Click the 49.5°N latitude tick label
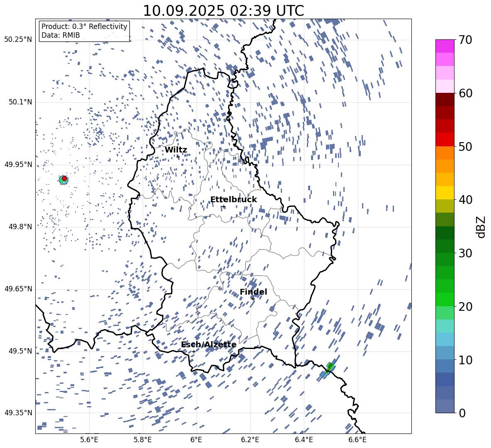The width and height of the screenshot is (491, 448). pyautogui.click(x=20, y=351)
